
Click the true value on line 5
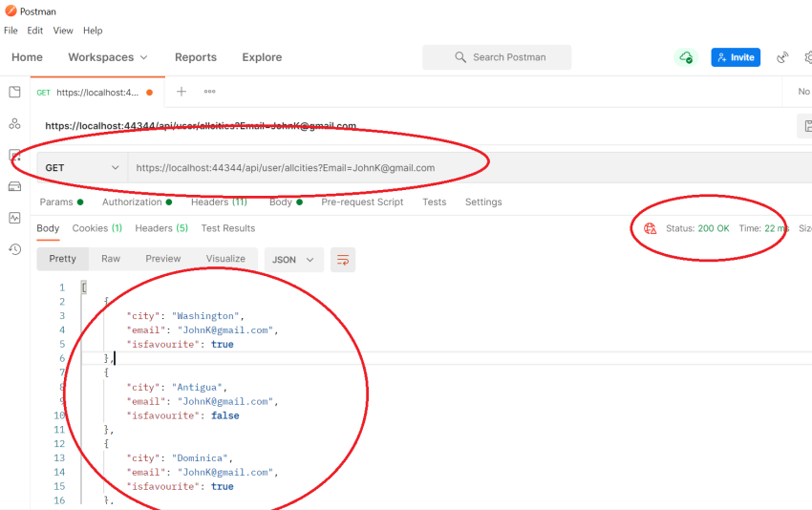click(223, 345)
